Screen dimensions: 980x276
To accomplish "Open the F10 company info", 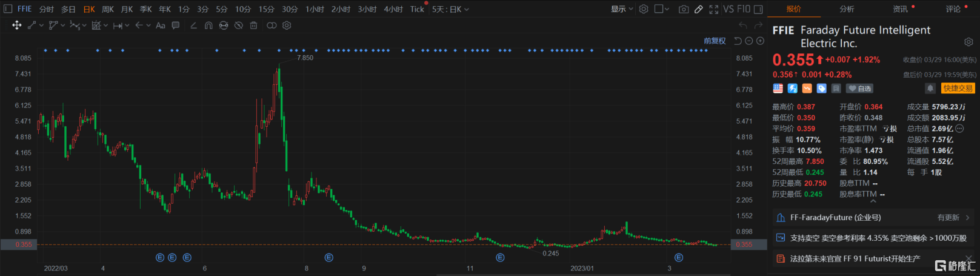I will point(744,9).
